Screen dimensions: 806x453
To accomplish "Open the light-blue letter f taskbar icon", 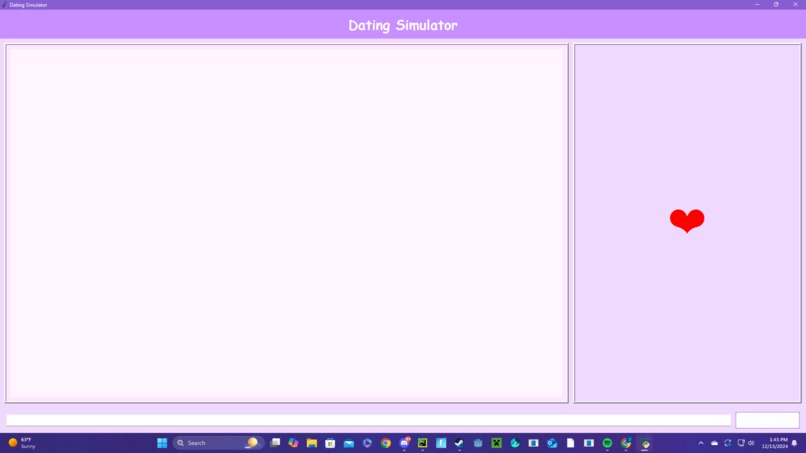I will (x=441, y=443).
